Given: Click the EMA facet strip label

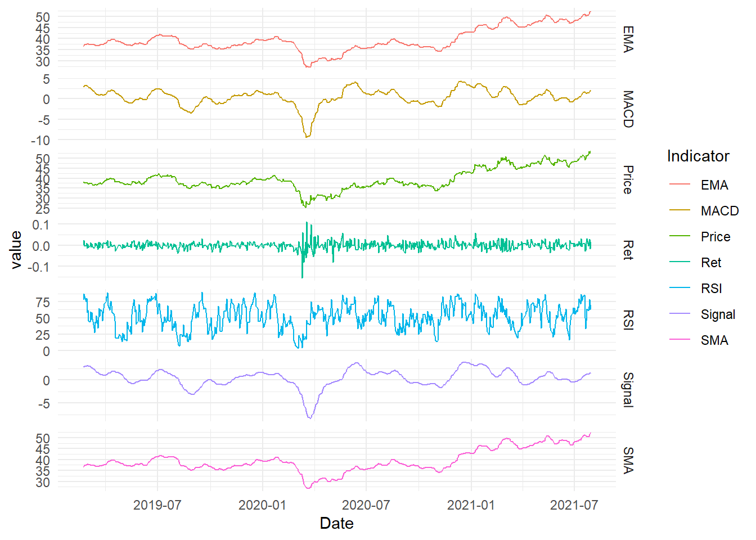Looking at the screenshot, I should pyautogui.click(x=628, y=39).
